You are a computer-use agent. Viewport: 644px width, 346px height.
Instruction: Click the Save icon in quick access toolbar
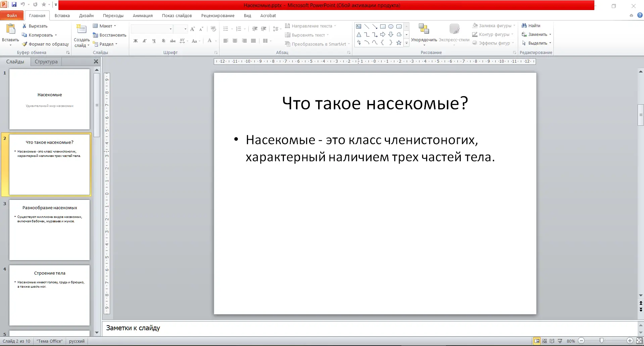(14, 5)
